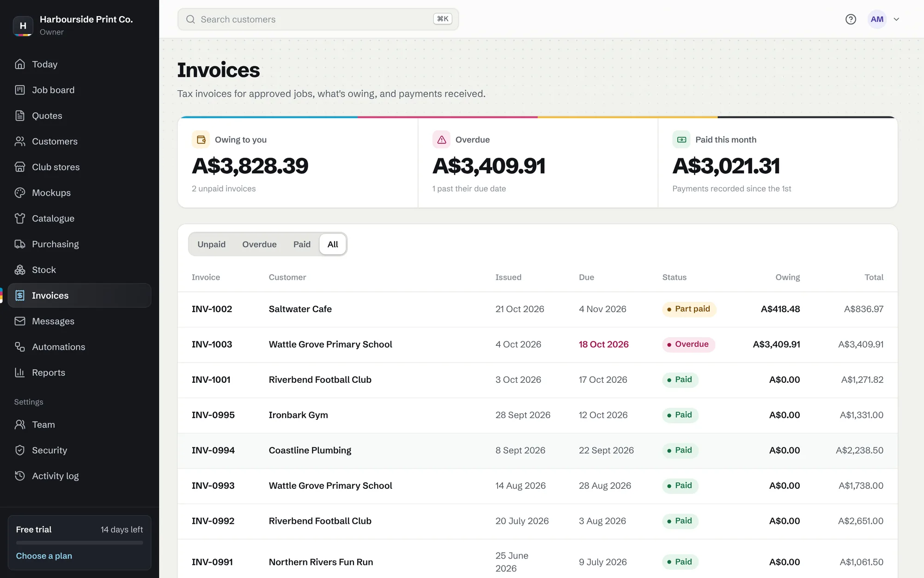Viewport: 924px width, 578px height.
Task: Click Coastline Plumbing customer name
Action: click(x=310, y=450)
